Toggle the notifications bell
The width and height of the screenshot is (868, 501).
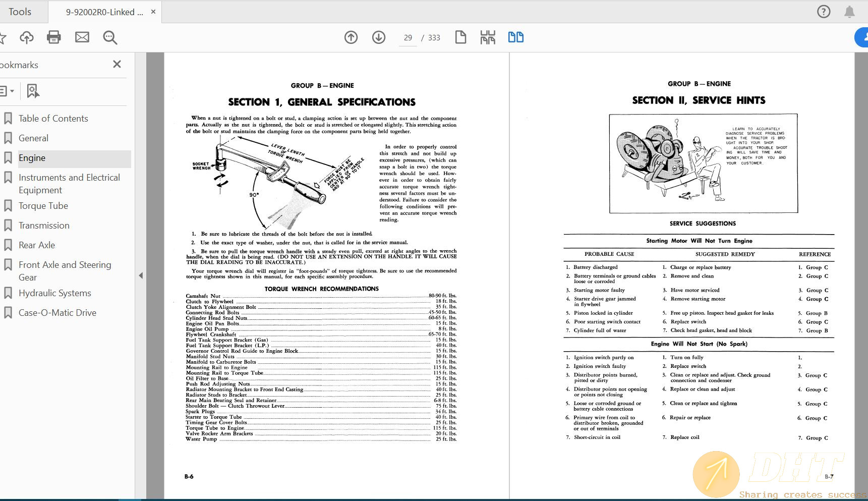tap(849, 11)
